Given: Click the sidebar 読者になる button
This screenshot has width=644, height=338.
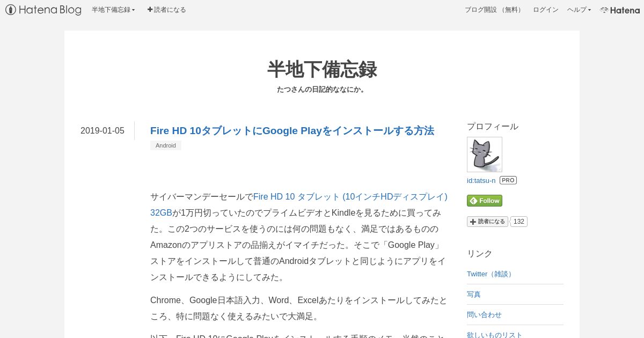Looking at the screenshot, I should 487,222.
